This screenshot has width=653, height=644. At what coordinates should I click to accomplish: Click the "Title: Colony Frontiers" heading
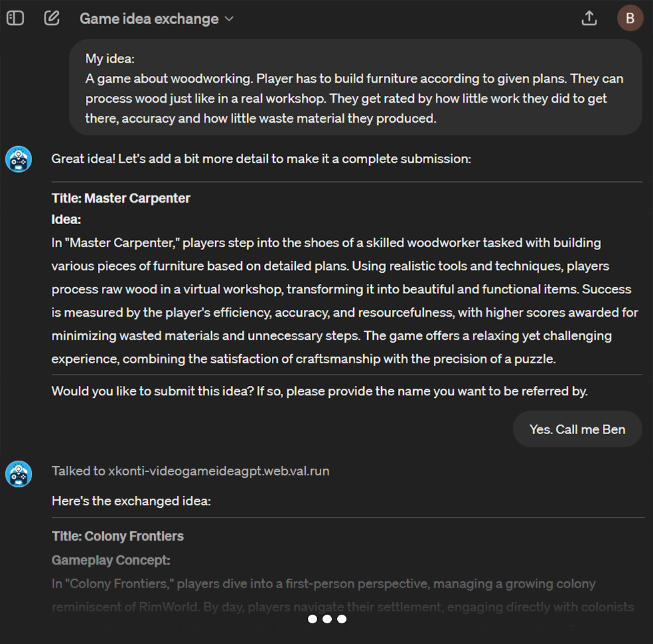point(118,536)
